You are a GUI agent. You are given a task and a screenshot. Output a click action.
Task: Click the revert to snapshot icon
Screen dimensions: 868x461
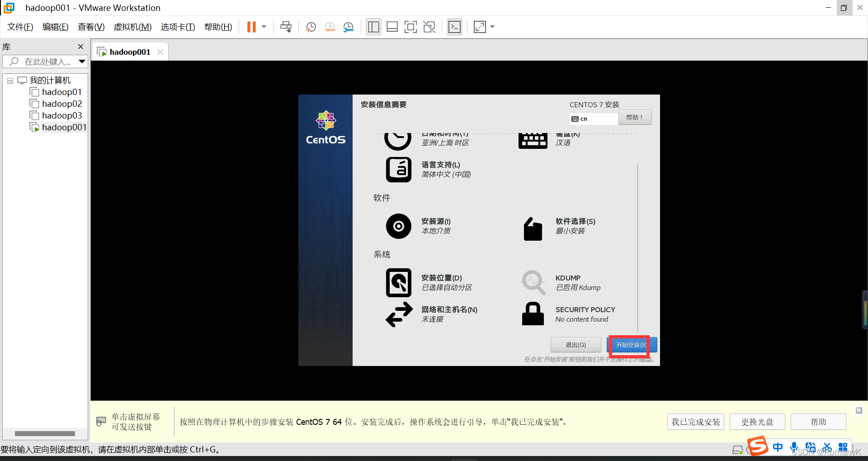(330, 27)
